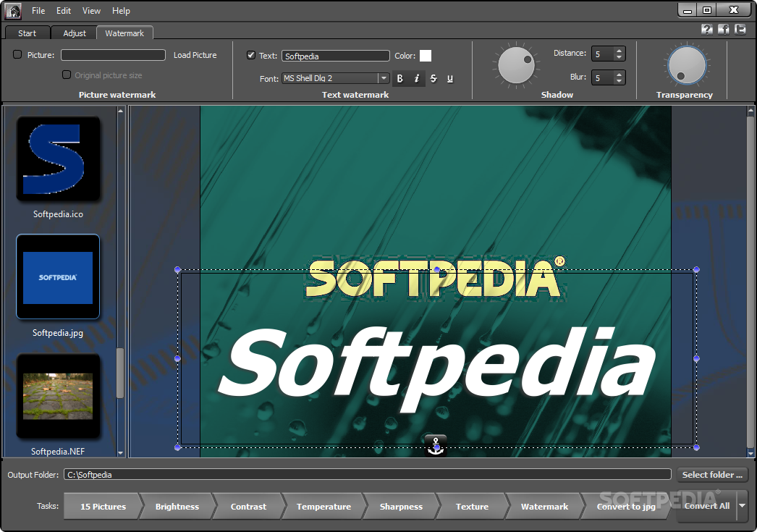Select the 15 Pictures task step
This screenshot has width=757, height=532.
[103, 507]
